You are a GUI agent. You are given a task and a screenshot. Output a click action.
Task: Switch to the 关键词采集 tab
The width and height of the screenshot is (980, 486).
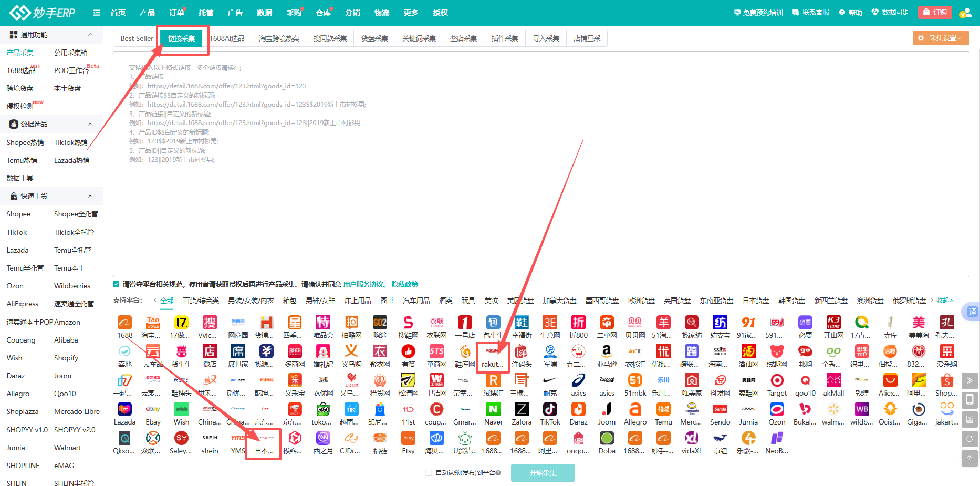[x=419, y=38]
